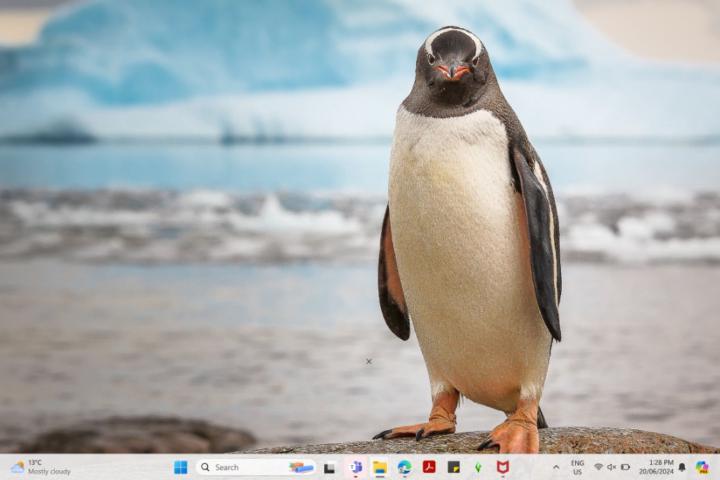
Task: Launch Microsoft Edge from the taskbar
Action: [x=404, y=468]
